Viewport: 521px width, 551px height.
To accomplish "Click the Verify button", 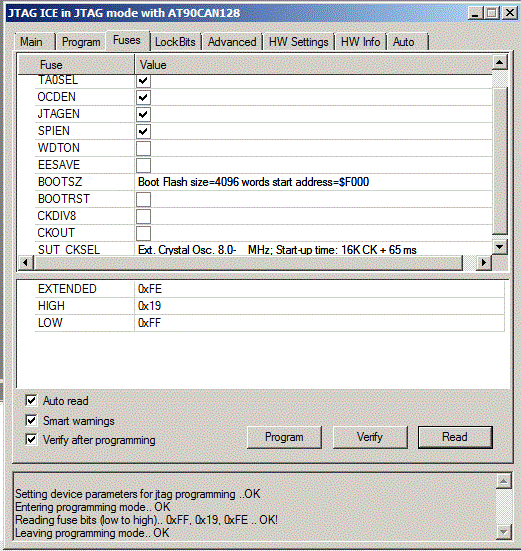I will (x=370, y=437).
